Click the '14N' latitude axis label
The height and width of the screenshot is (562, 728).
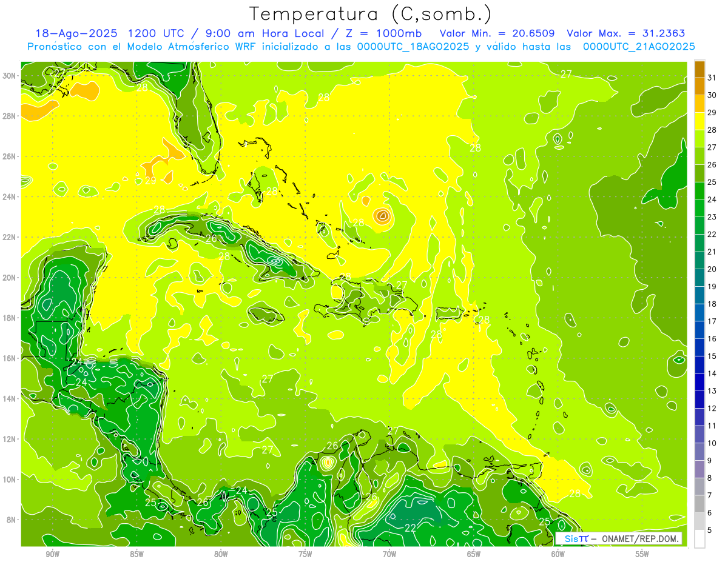[10, 399]
